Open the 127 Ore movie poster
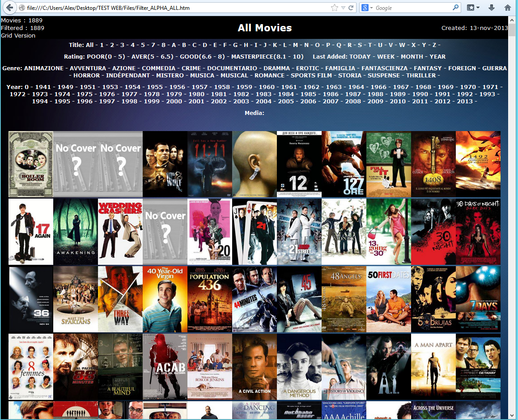Viewport: 518px width, 420px height. [344, 164]
